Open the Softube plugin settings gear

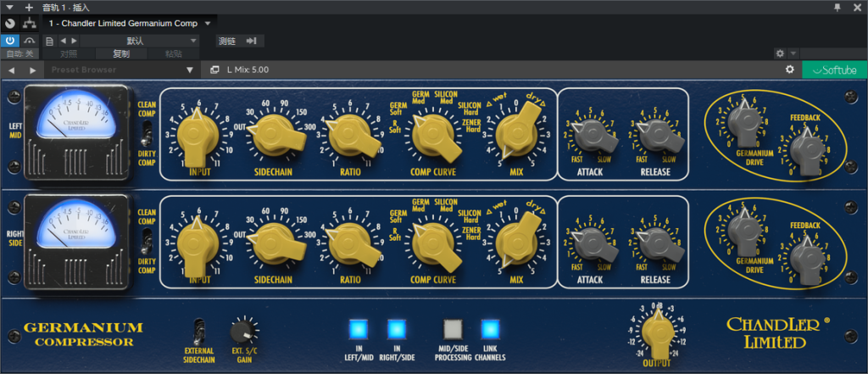click(x=790, y=70)
